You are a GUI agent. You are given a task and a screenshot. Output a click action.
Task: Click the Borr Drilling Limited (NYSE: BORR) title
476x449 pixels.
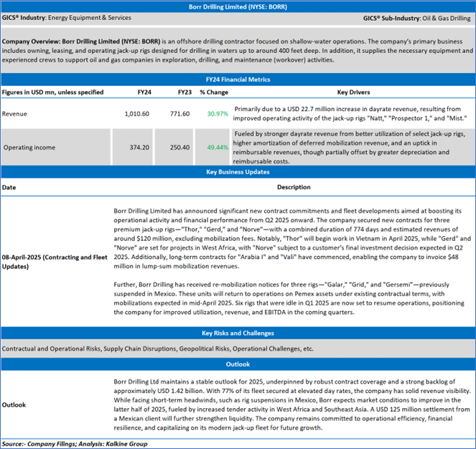pos(238,6)
